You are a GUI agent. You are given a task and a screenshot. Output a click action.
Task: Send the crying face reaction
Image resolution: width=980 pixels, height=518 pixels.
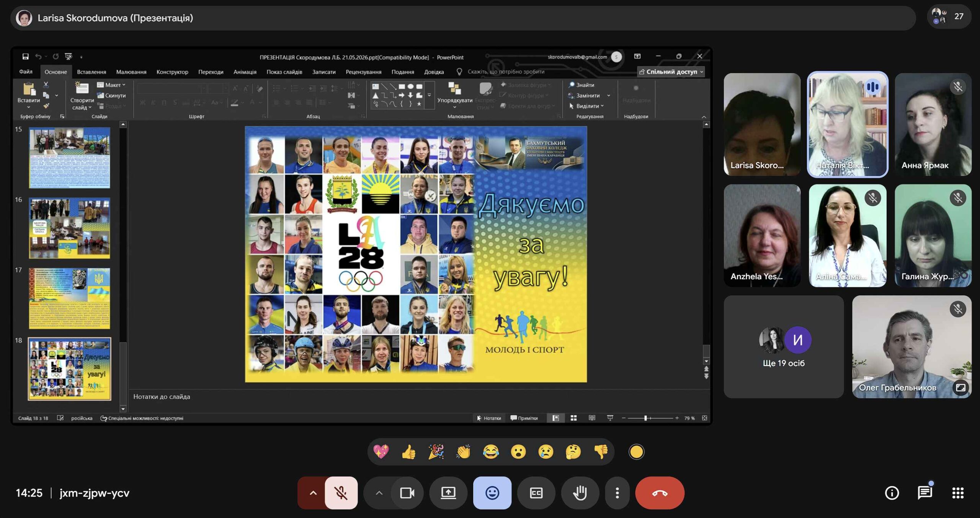click(546, 452)
